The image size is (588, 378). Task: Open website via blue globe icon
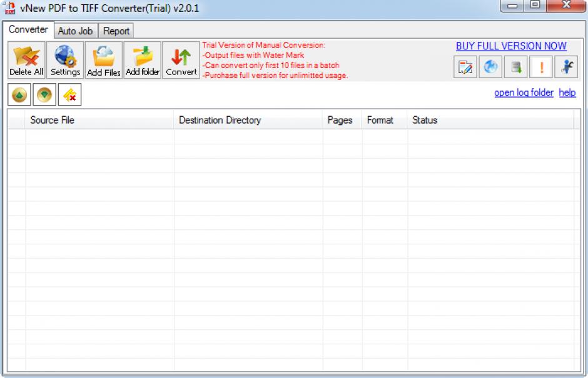[490, 67]
